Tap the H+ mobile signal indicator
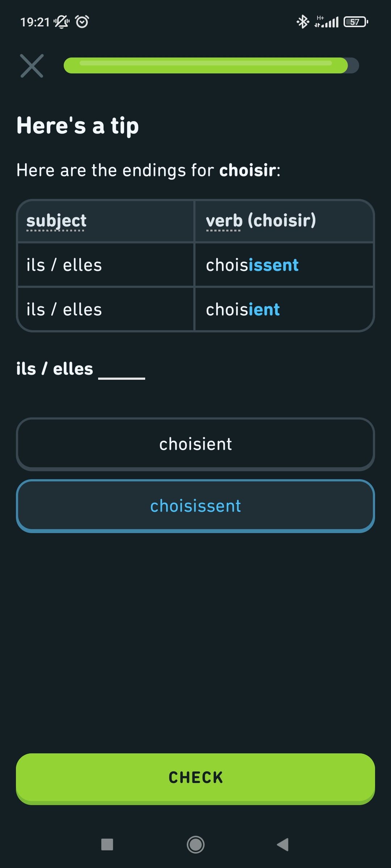 point(325,22)
